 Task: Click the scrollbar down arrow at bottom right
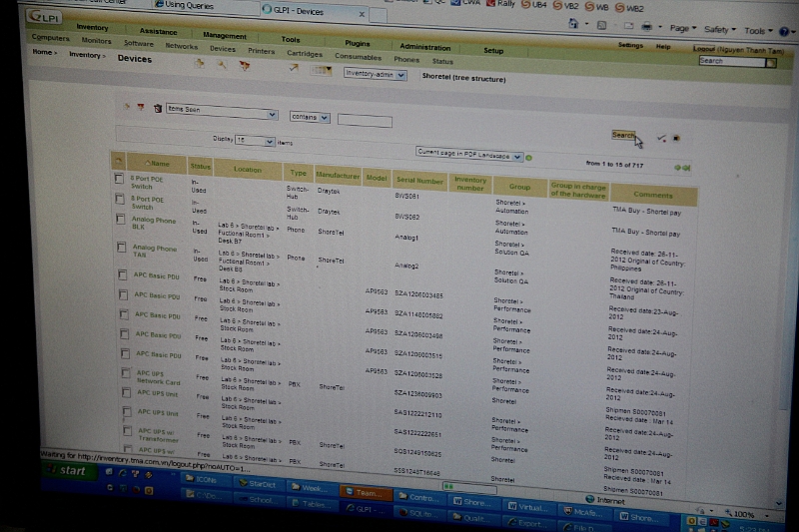779,503
